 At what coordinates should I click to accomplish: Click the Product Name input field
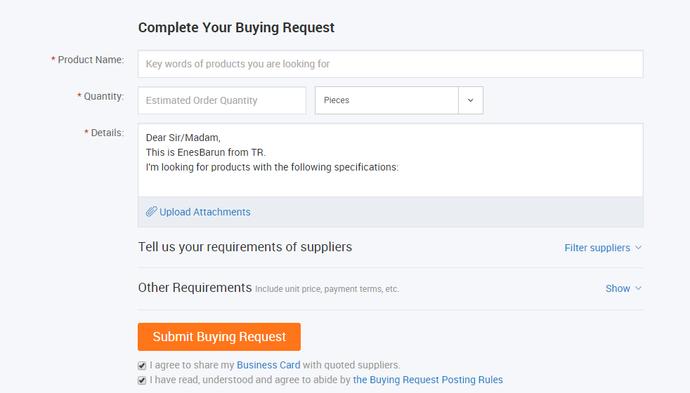[390, 64]
